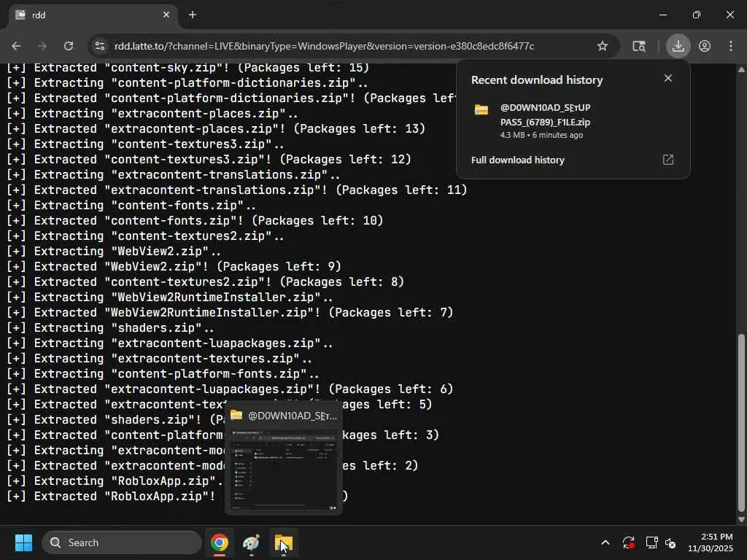747x560 pixels.
Task: Open File Explorer in the taskbar
Action: pos(284,542)
